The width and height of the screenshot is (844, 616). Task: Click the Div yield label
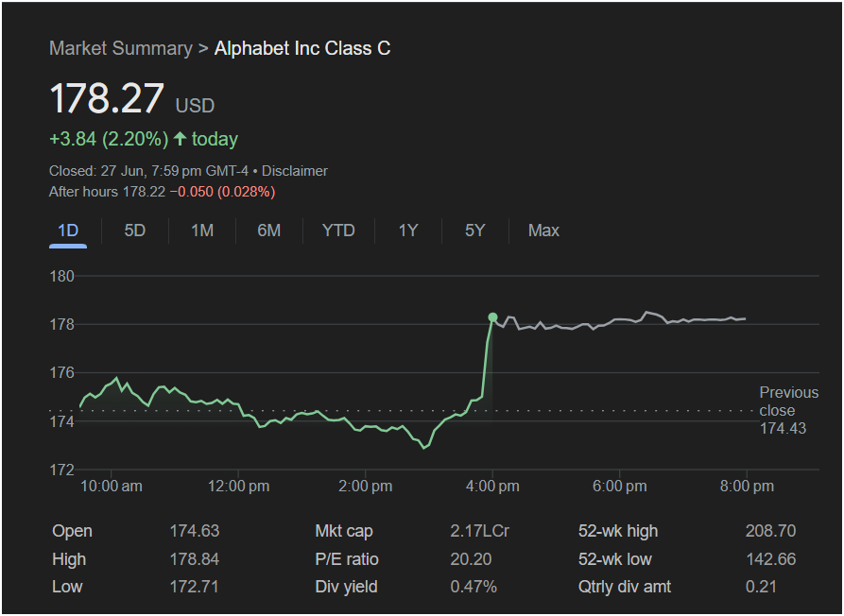[346, 587]
